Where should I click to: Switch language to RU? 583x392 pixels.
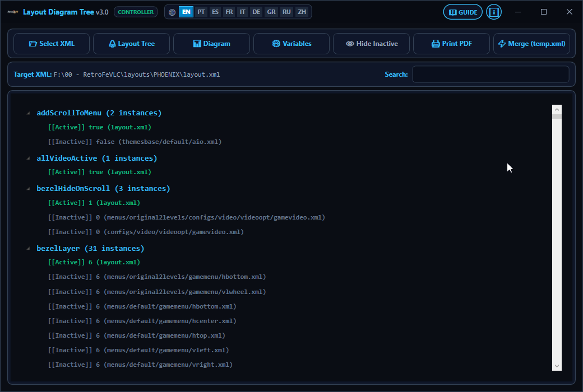[x=286, y=12]
